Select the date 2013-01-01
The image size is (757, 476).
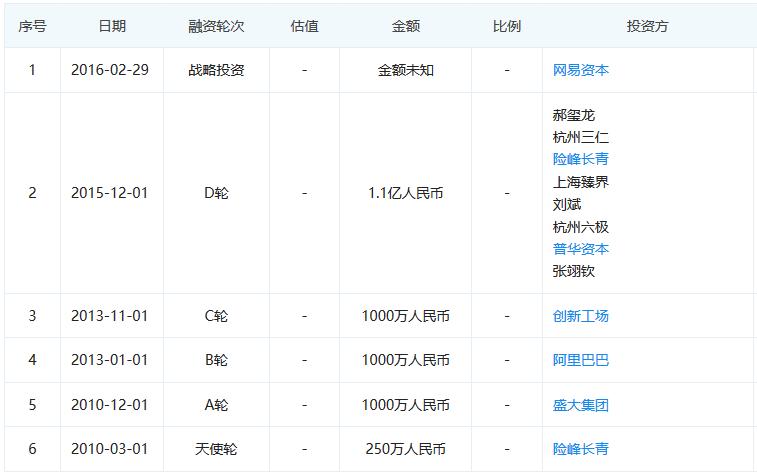110,360
